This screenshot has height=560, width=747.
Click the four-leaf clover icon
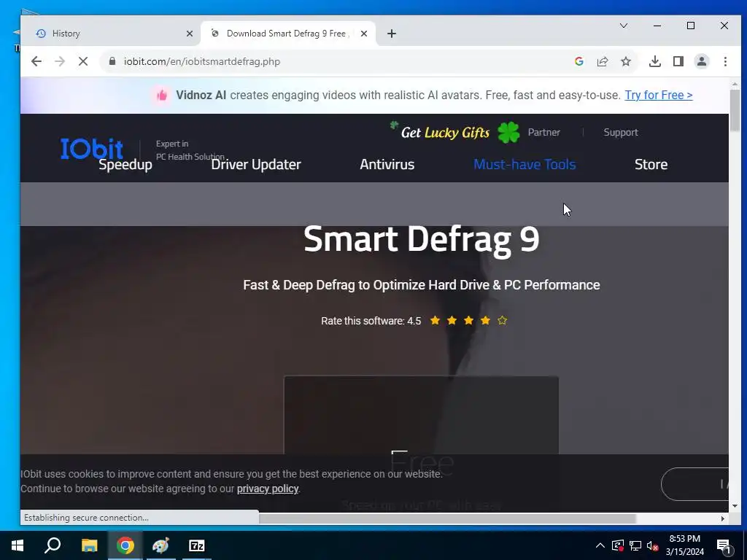[508, 133]
